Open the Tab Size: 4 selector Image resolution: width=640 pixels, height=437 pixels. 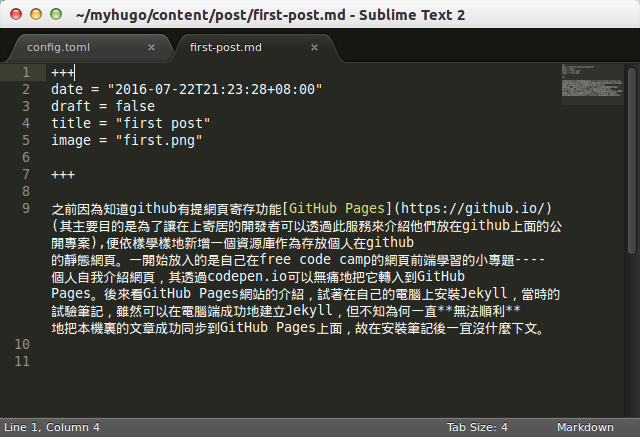(477, 427)
